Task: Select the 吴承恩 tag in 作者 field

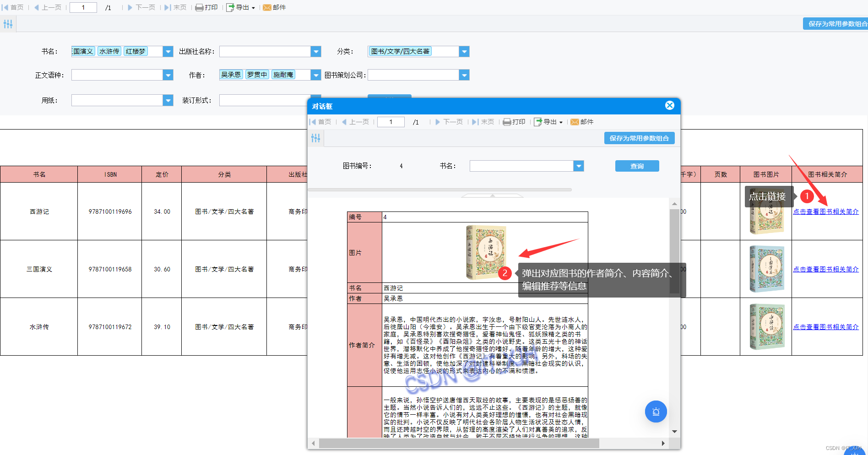Action: point(231,75)
